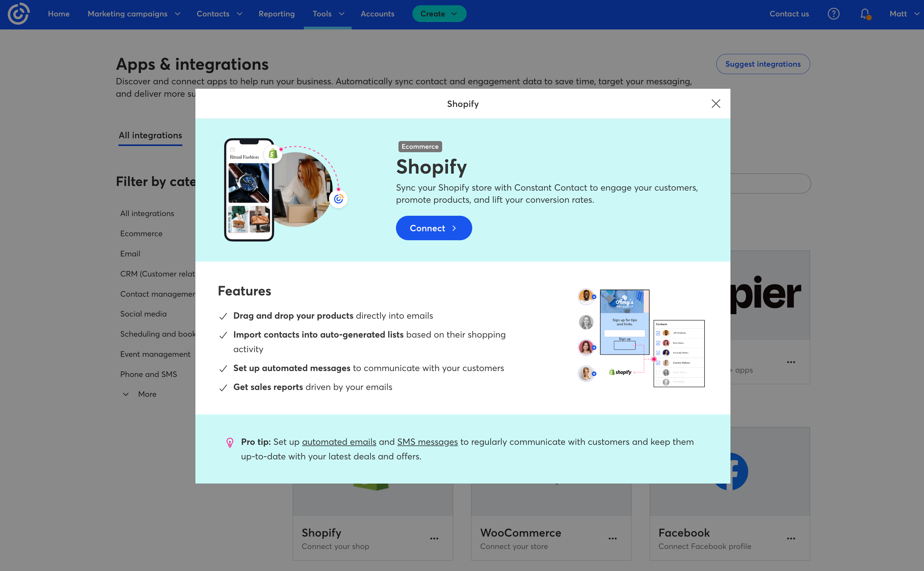924x571 pixels.
Task: Filter by Scheduling and booking category
Action: click(158, 334)
